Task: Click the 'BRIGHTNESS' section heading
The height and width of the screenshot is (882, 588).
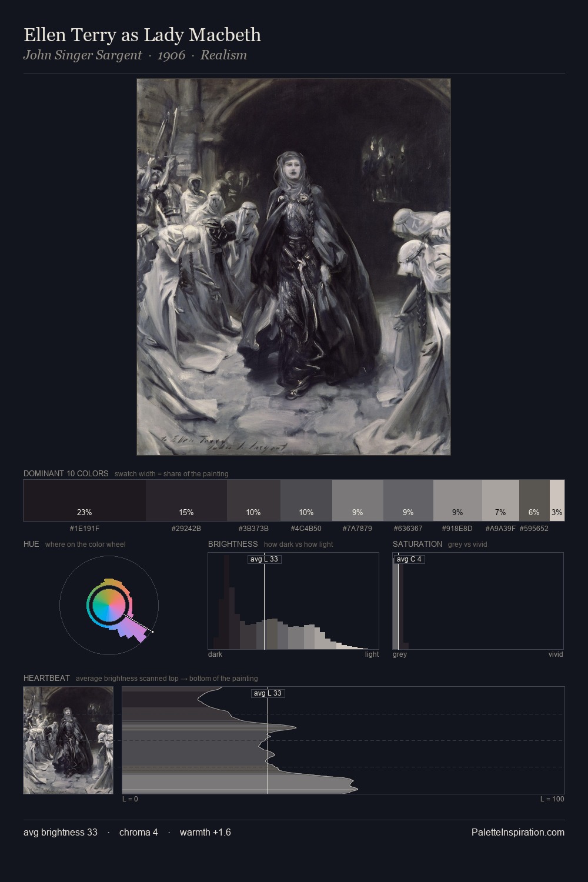Action: click(233, 544)
